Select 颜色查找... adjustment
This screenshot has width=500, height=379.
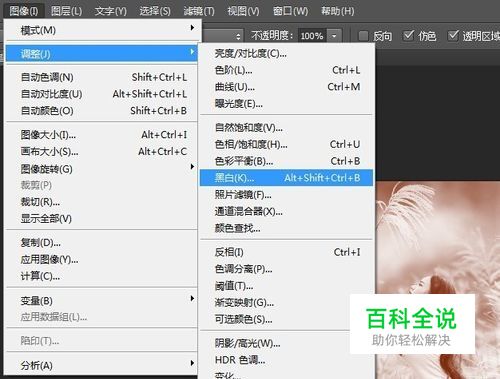(286, 228)
